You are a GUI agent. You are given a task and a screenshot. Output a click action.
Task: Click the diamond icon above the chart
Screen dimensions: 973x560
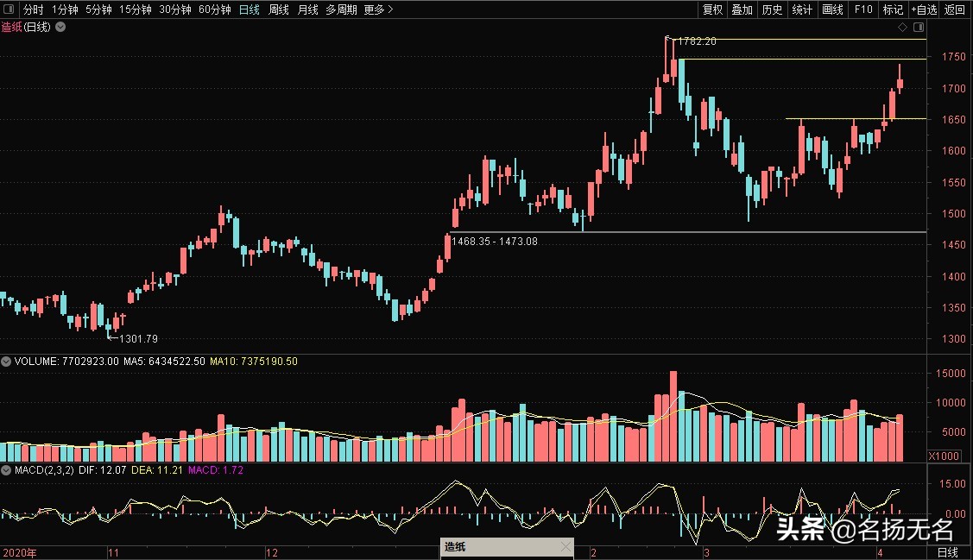(903, 27)
